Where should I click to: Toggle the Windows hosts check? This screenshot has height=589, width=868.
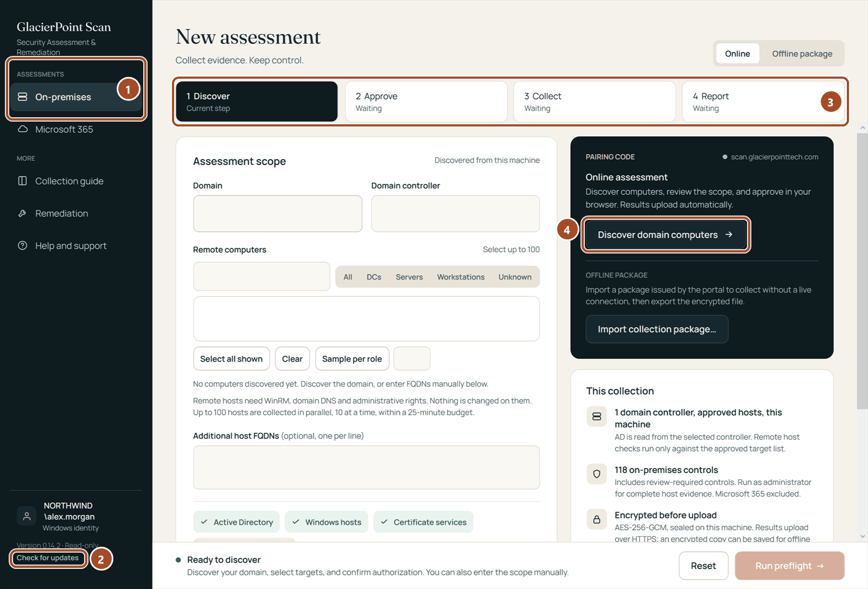click(327, 522)
